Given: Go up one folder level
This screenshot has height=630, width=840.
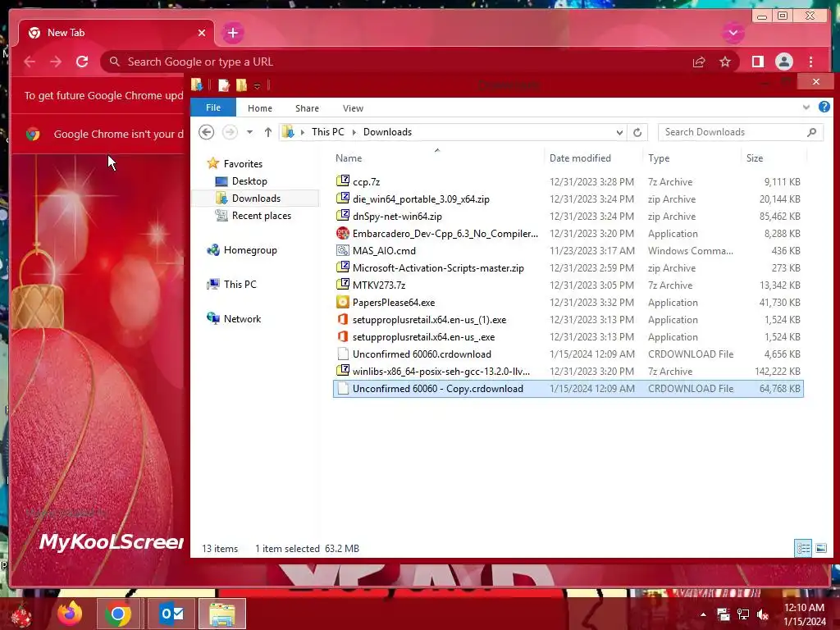Looking at the screenshot, I should 268,132.
